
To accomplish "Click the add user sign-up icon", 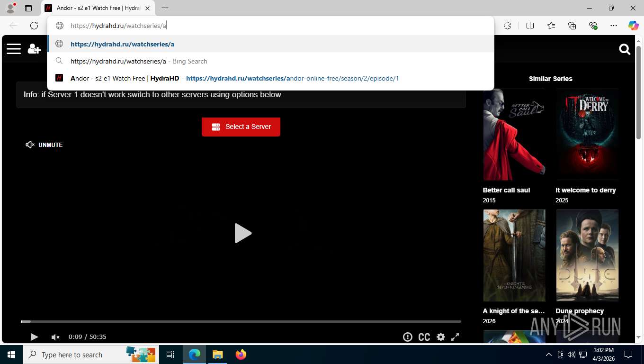I will [34, 49].
